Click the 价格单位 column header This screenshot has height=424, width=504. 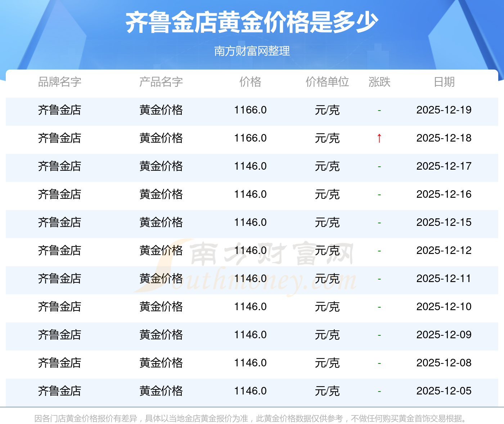(x=327, y=82)
